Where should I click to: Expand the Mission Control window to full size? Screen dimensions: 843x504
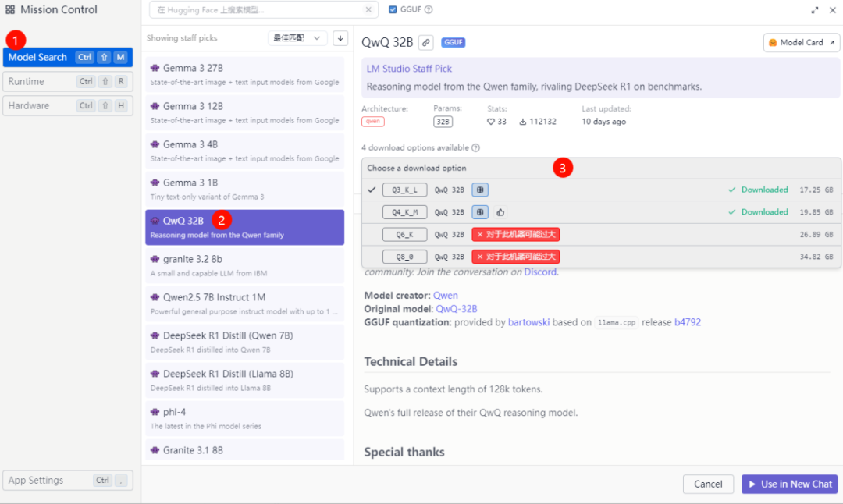tap(815, 10)
